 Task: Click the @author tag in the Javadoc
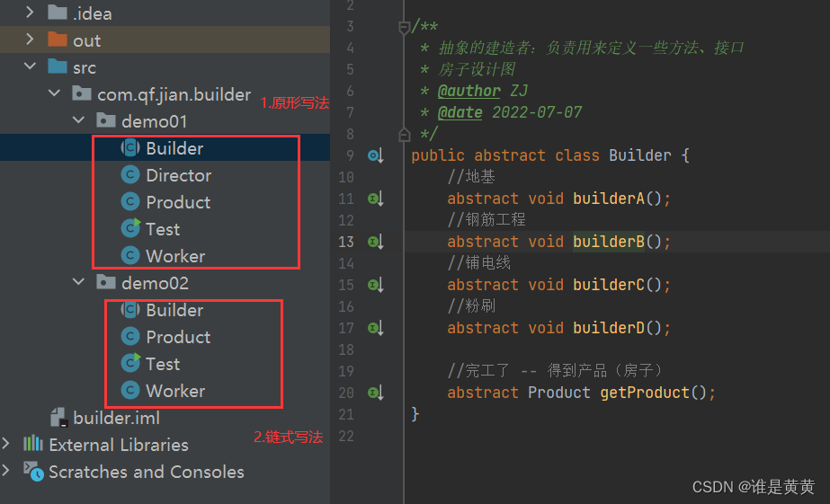[x=469, y=91]
